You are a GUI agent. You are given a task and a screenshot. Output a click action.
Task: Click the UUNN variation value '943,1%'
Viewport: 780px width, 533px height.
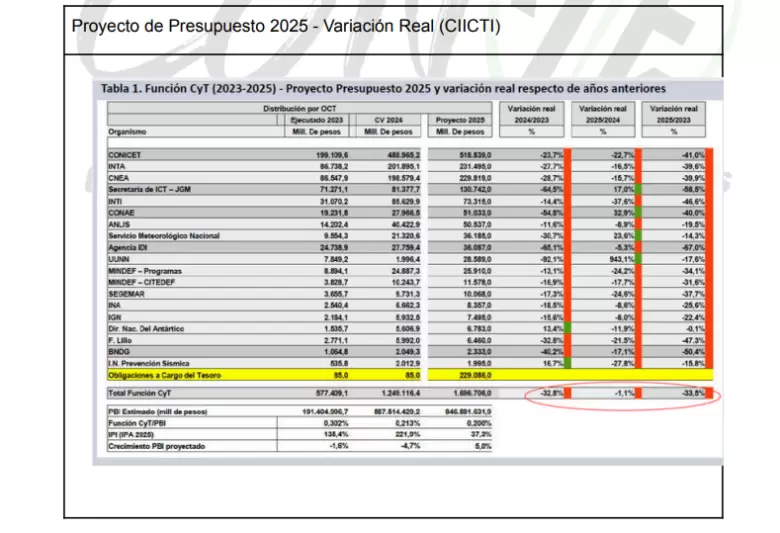(x=622, y=259)
